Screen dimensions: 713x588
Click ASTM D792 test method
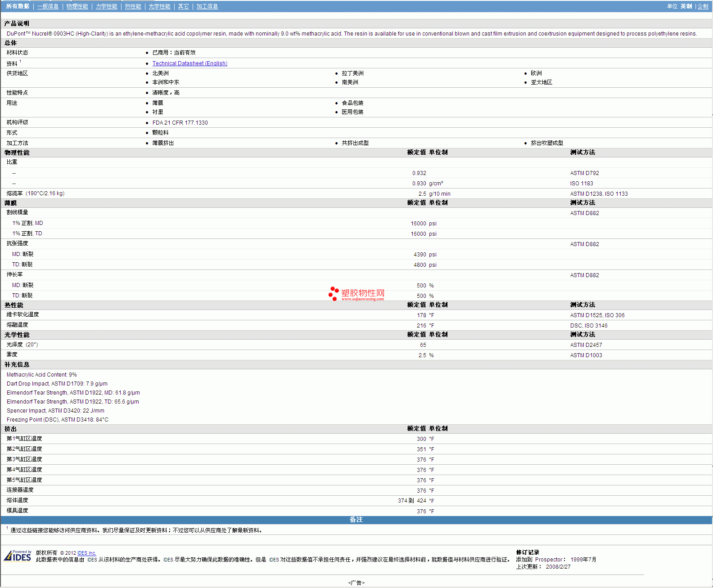584,173
